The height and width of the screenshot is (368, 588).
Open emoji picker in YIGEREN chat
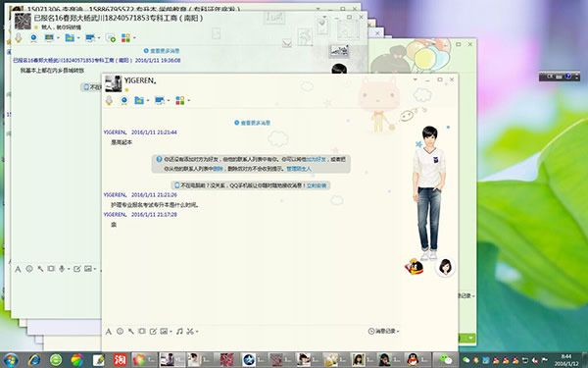pyautogui.click(x=120, y=332)
